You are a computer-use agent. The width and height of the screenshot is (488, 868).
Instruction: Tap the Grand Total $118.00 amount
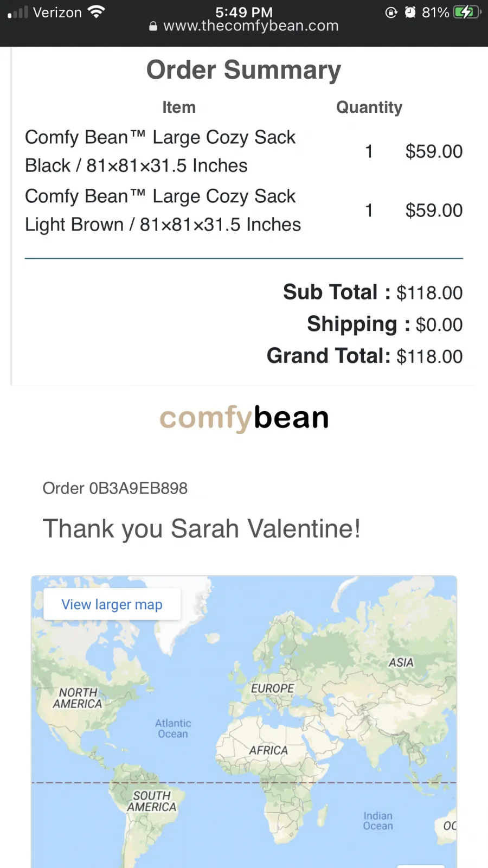pos(429,356)
